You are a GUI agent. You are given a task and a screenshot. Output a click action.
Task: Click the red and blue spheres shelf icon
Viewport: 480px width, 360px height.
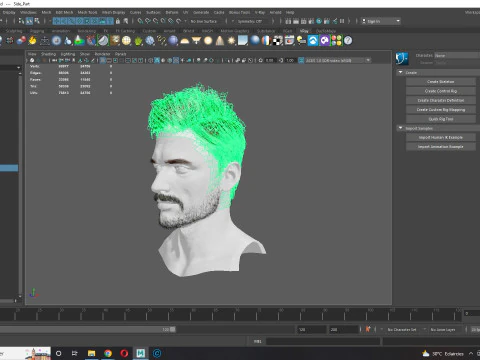click(21, 41)
